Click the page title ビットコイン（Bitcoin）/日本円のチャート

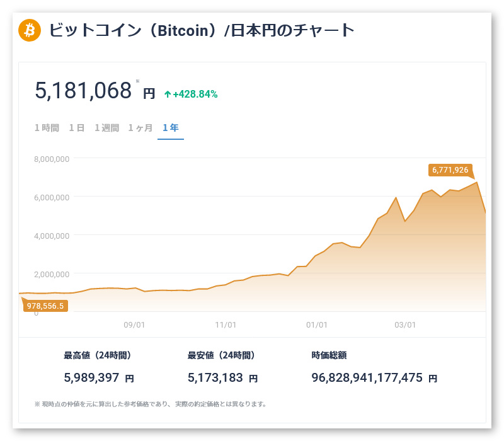(202, 30)
